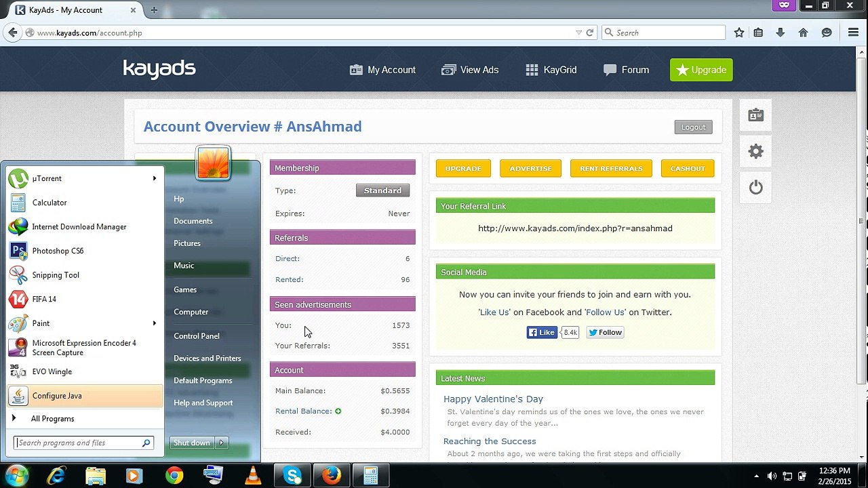Image resolution: width=868 pixels, height=488 pixels.
Task: Open My Account in the KayAds navigation
Action: click(x=382, y=70)
